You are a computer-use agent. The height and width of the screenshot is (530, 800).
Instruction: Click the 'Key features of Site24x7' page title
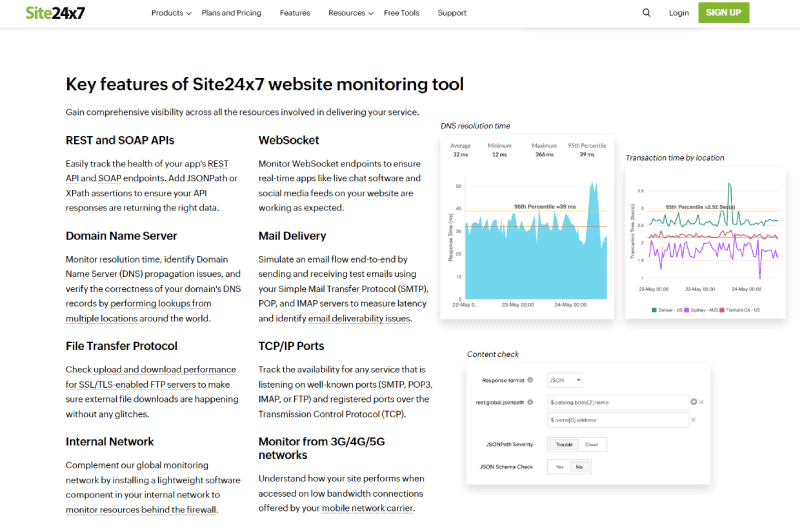pyautogui.click(x=264, y=84)
